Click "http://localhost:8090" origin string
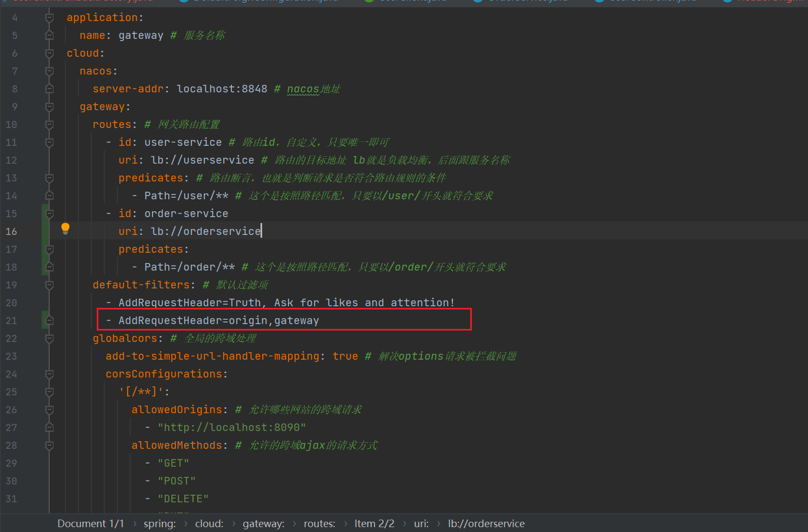The width and height of the screenshot is (808, 532). point(232,428)
